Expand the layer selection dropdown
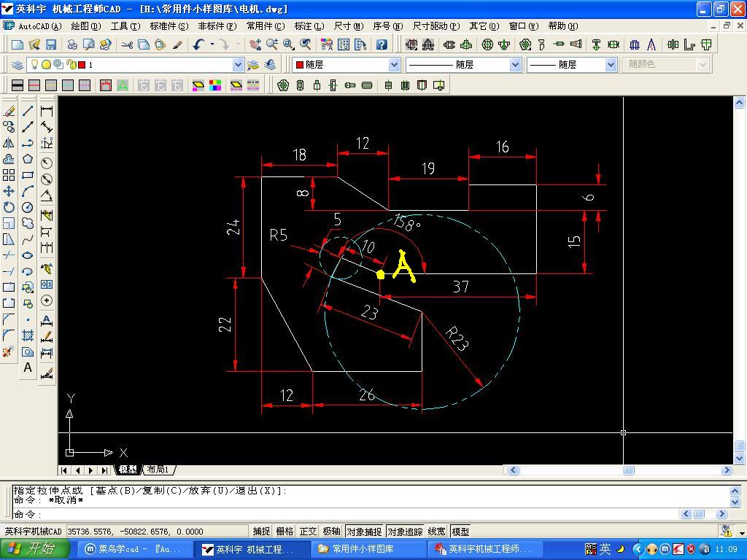The height and width of the screenshot is (560, 747). tap(239, 64)
